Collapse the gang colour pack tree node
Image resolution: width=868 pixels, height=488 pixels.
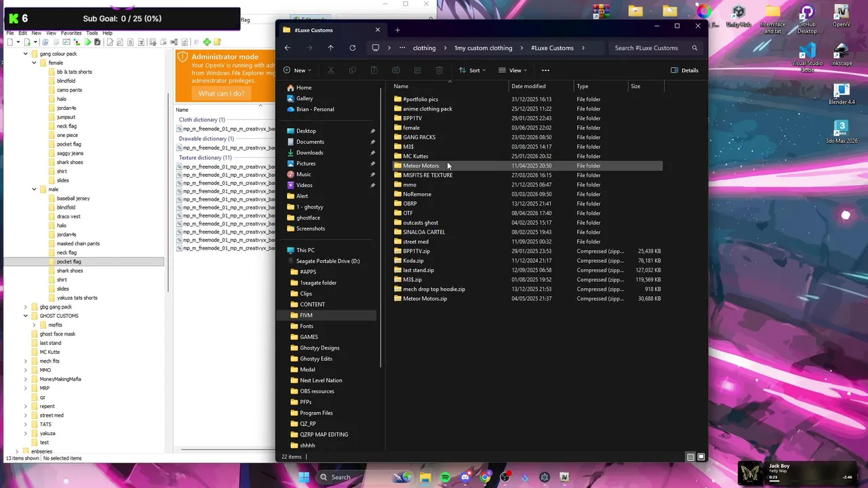(x=26, y=54)
